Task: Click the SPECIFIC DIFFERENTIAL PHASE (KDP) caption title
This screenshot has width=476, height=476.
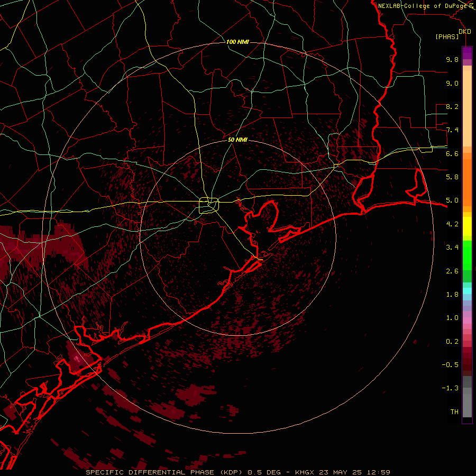Action: coord(163,472)
